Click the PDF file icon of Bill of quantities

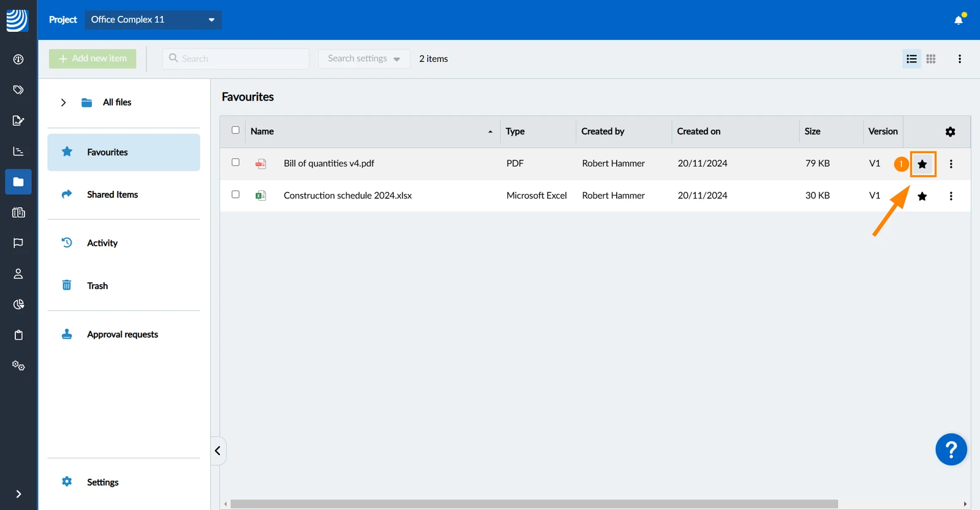[261, 163]
